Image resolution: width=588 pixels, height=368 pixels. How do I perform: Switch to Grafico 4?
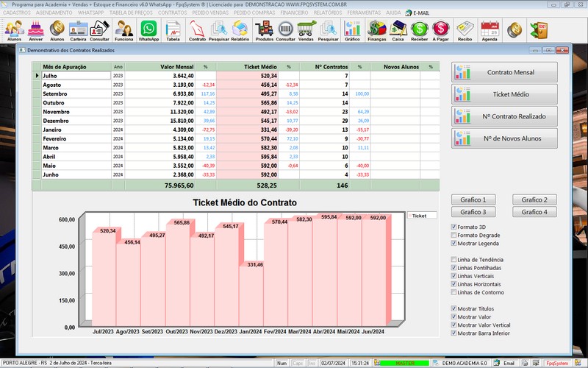534,212
